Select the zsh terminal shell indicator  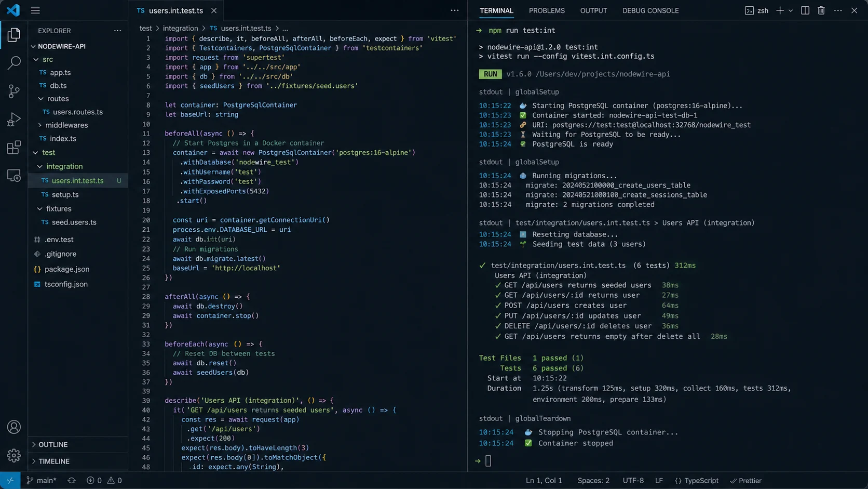point(757,10)
